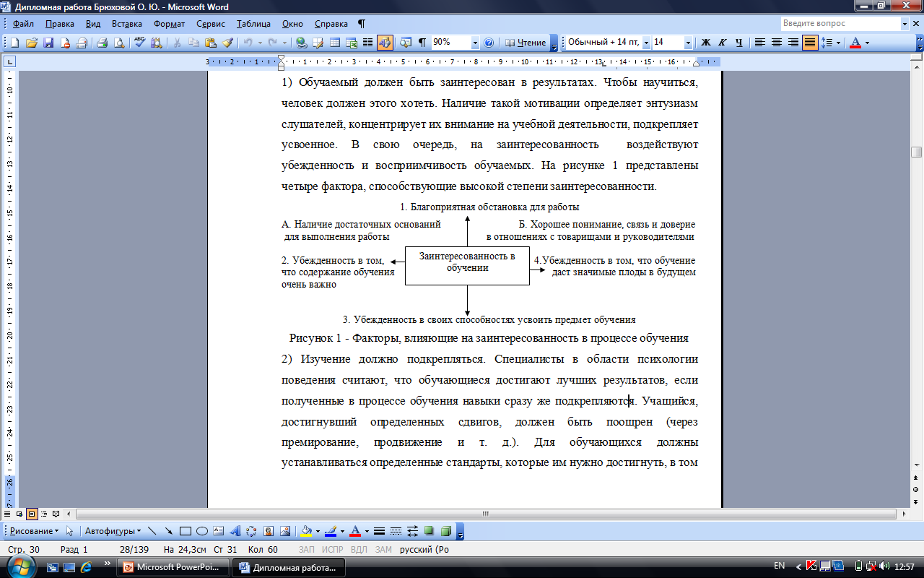
Task: Click the Columns icon
Action: [368, 43]
